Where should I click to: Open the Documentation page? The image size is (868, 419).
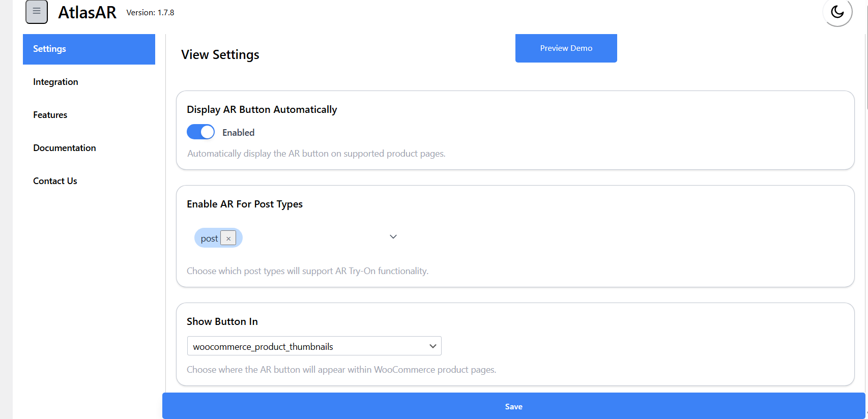point(65,148)
